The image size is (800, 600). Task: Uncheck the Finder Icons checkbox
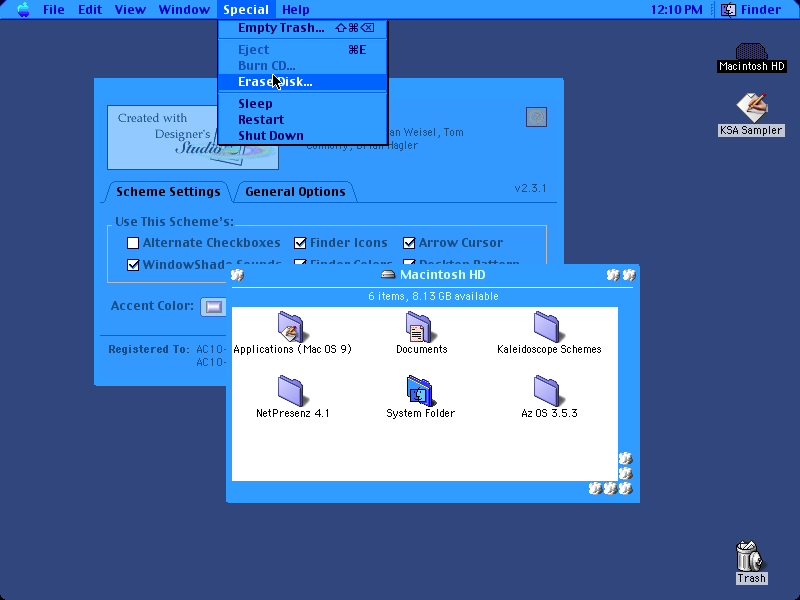pos(300,243)
